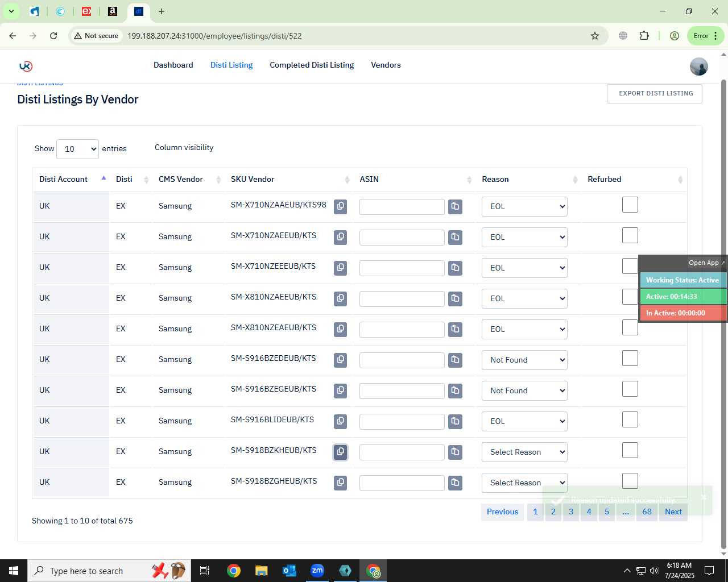Sort table by SKU Vendor column
Screen dimensions: 728x582
(x=289, y=179)
